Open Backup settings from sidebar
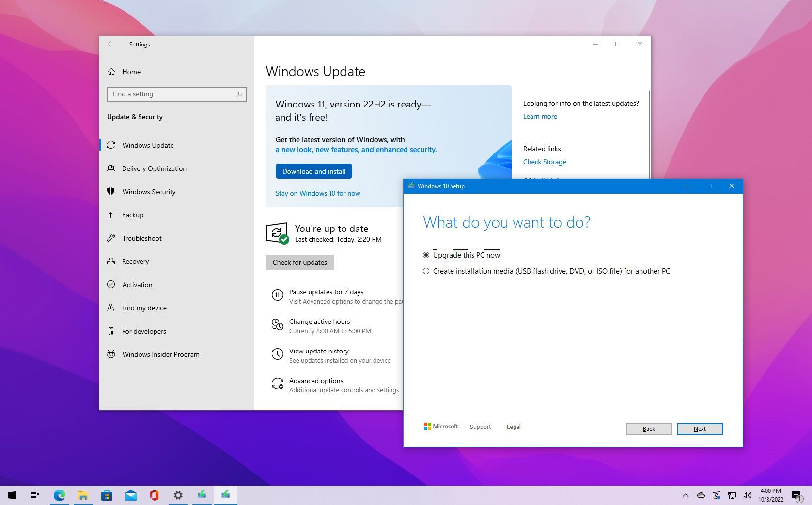Viewport: 812px width, 505px height. coord(133,215)
